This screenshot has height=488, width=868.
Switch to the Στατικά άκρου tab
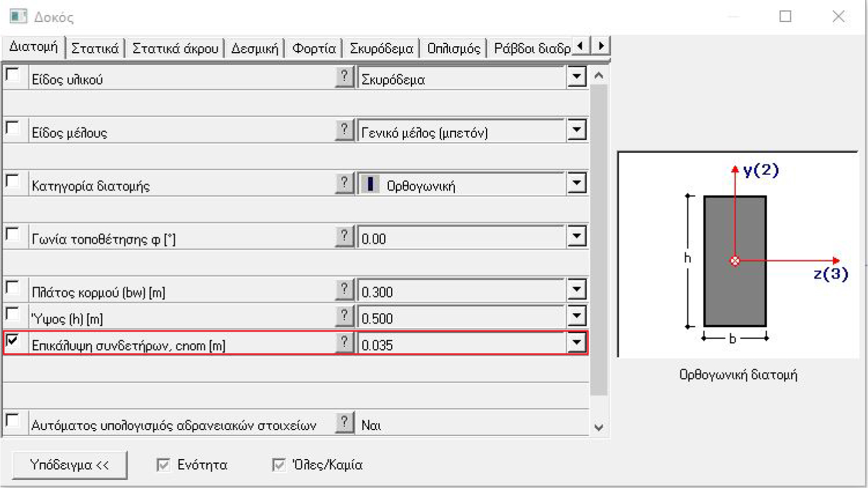coord(175,49)
